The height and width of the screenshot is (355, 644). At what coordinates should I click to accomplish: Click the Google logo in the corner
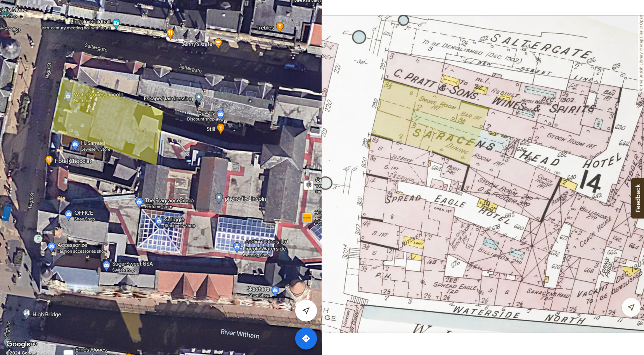tap(18, 344)
